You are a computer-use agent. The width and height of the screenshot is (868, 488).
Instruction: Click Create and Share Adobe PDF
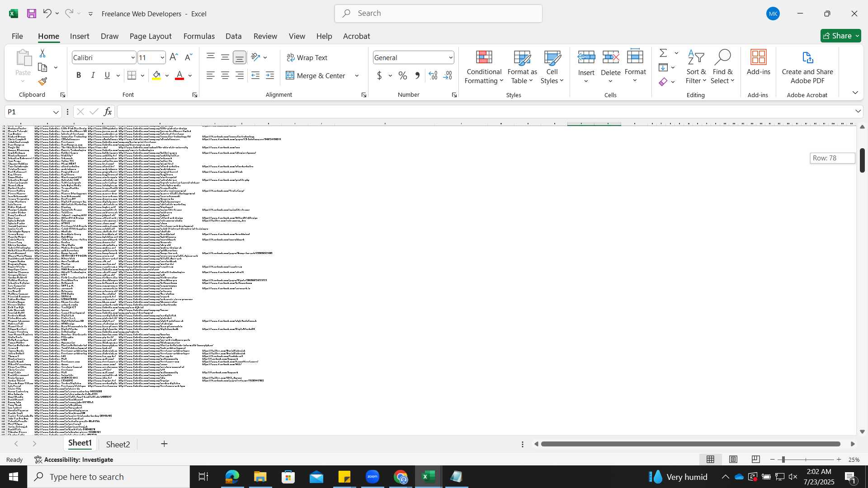[807, 67]
